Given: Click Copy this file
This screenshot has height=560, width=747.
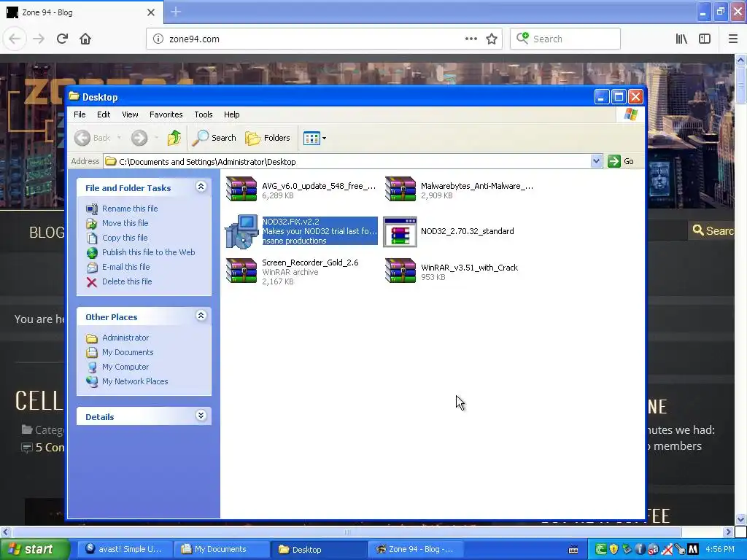Looking at the screenshot, I should coord(125,238).
